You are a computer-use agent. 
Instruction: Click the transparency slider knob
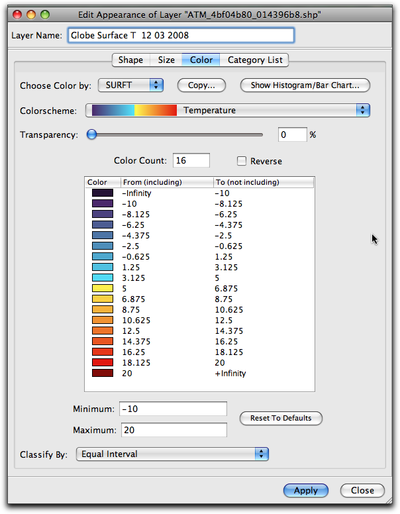click(x=92, y=135)
